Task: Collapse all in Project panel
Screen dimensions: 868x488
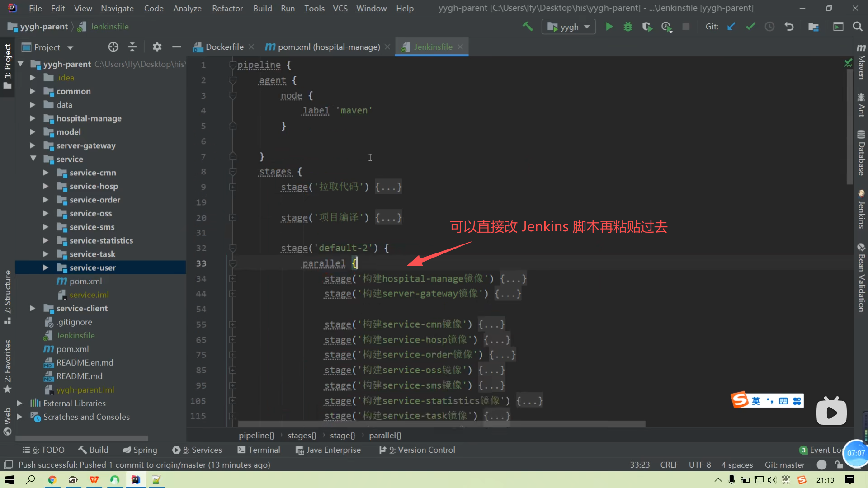Action: (132, 47)
